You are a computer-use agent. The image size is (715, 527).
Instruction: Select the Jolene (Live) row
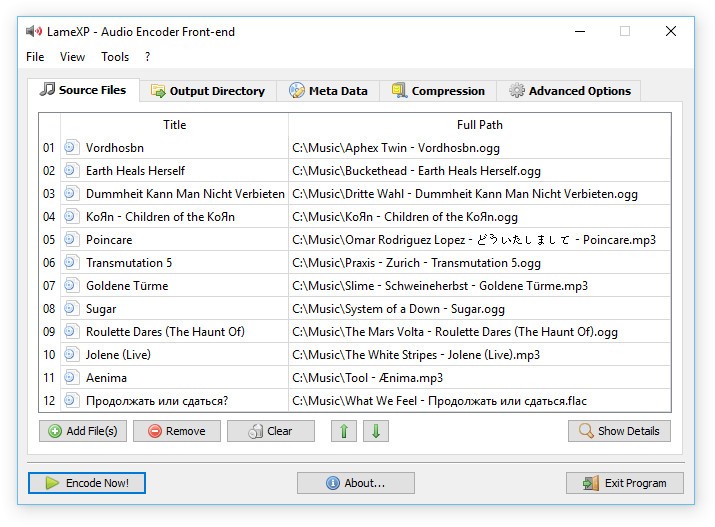(175, 355)
